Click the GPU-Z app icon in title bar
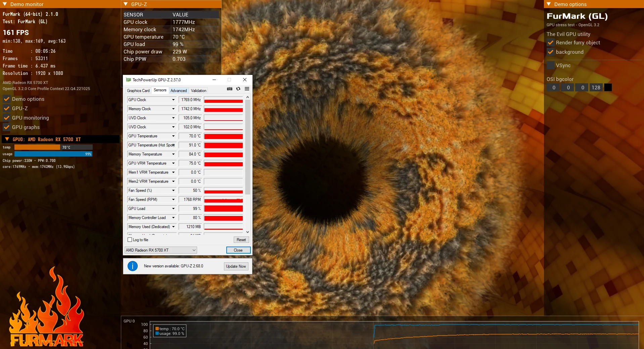 pos(128,80)
